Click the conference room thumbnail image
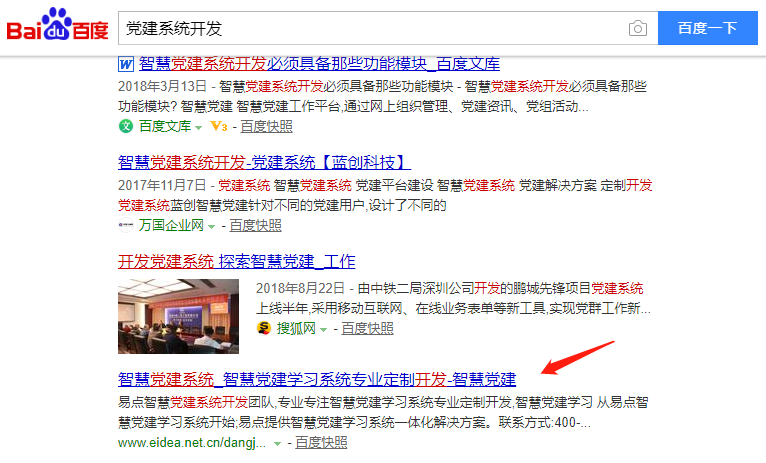The width and height of the screenshot is (766, 463). (178, 316)
